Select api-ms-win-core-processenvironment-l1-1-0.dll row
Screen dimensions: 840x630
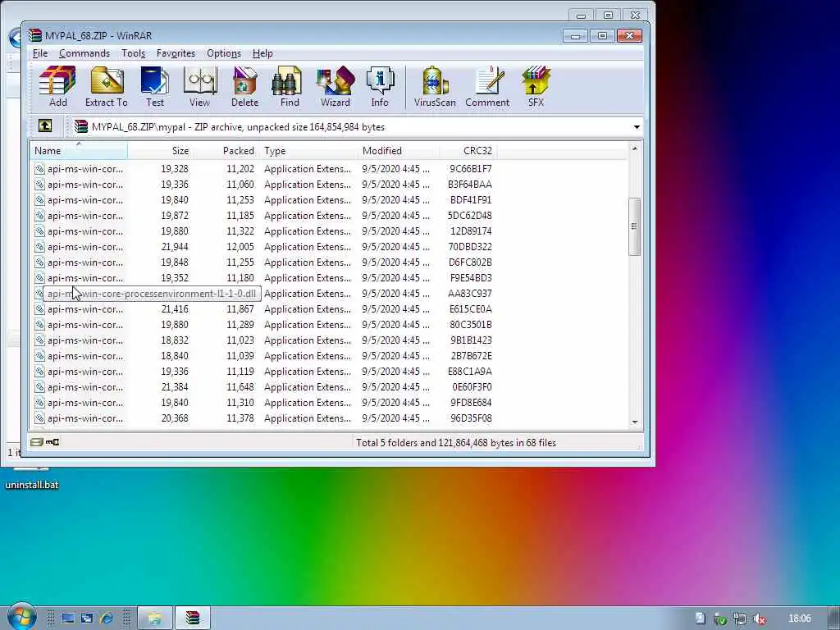pyautogui.click(x=263, y=294)
